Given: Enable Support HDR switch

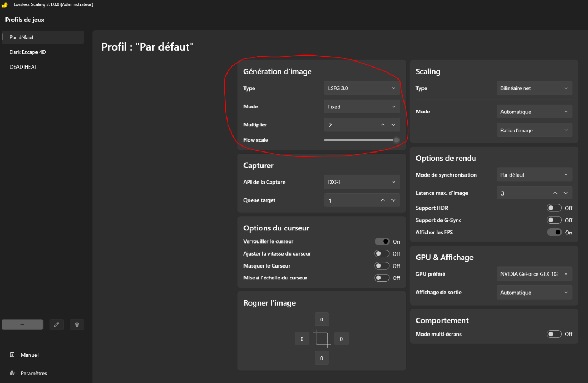Looking at the screenshot, I should click(554, 208).
